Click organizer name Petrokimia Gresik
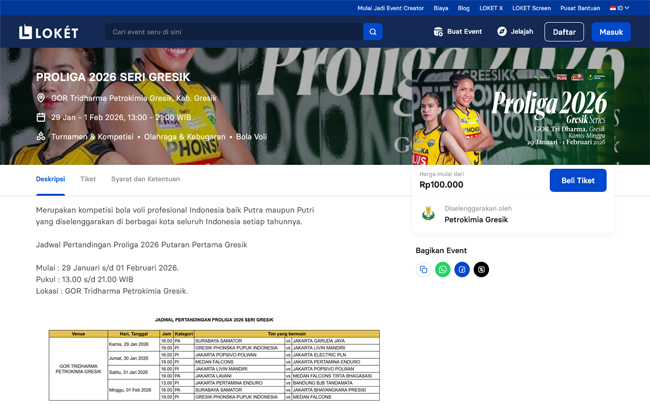The height and width of the screenshot is (404, 650). (x=476, y=220)
